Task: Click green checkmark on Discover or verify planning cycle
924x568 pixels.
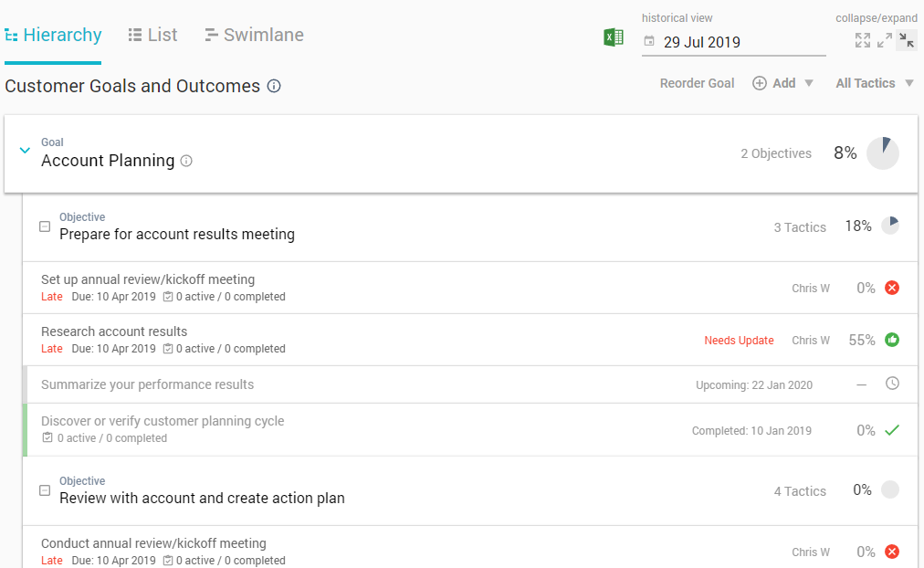Action: coord(892,430)
